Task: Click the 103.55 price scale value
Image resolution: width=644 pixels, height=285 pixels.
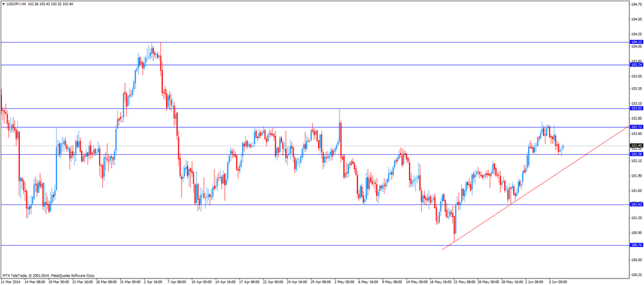Action: click(637, 76)
